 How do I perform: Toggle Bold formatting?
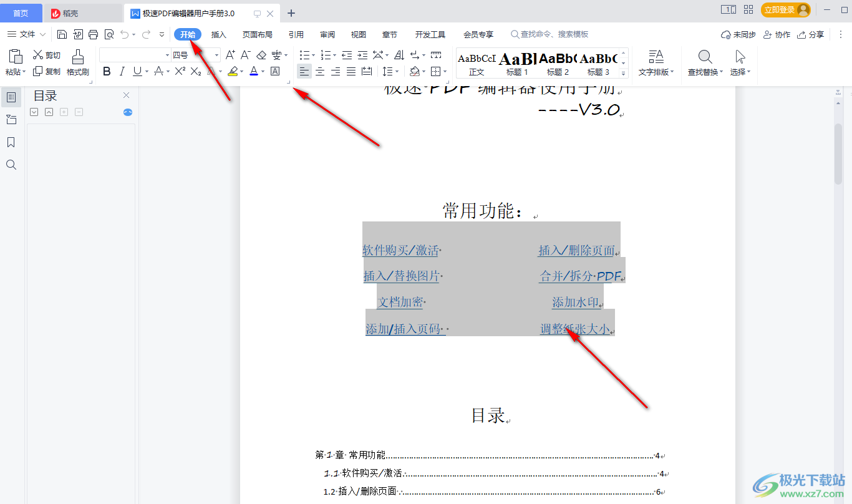(x=107, y=72)
